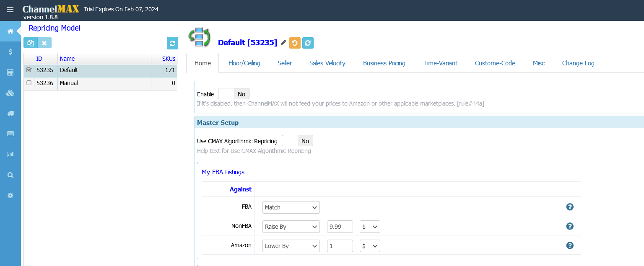Enable Use CMAX Algorithmic Repricing

click(x=289, y=140)
